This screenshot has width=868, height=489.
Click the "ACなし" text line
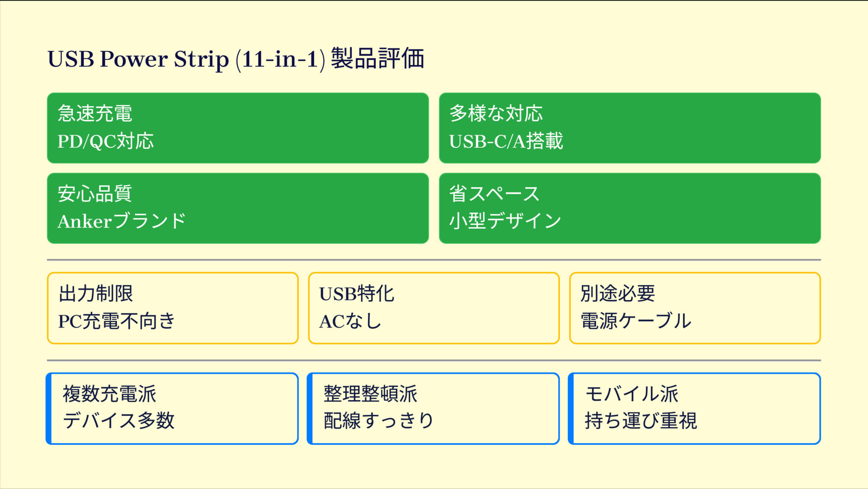click(x=350, y=321)
